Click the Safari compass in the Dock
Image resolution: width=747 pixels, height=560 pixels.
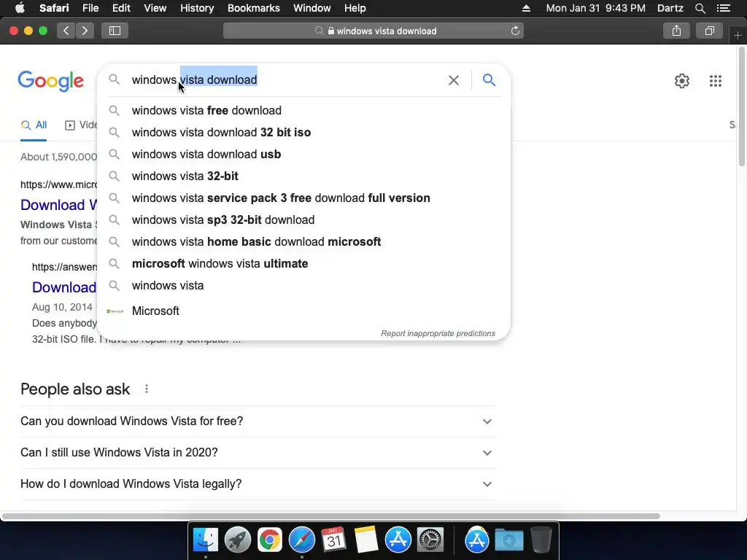pyautogui.click(x=301, y=540)
